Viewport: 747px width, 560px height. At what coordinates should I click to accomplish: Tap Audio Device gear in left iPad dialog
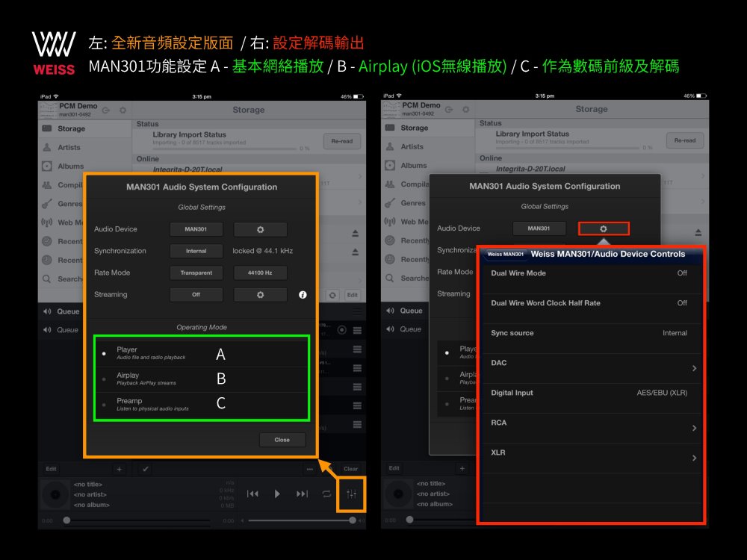(260, 229)
